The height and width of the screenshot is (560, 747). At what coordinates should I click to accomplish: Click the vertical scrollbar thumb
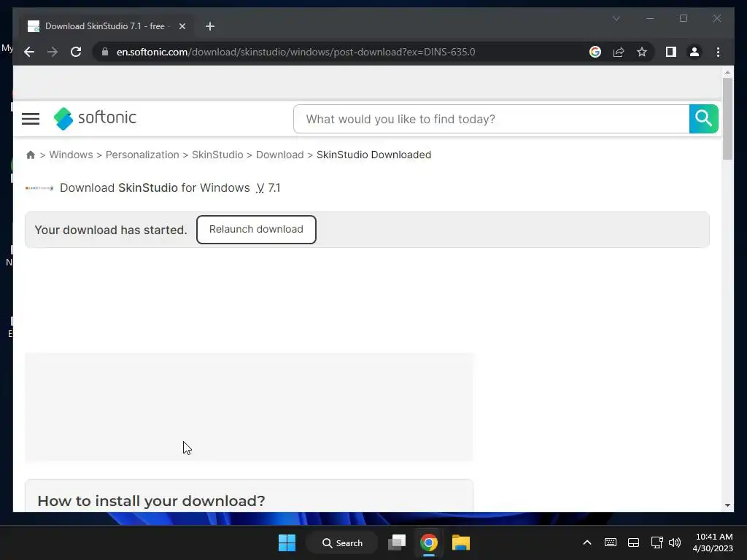[x=727, y=119]
